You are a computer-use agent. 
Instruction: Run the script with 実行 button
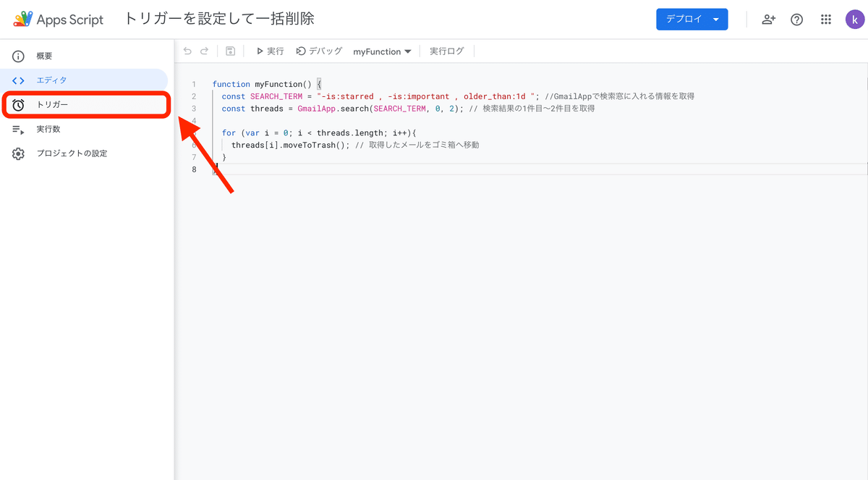pos(269,51)
